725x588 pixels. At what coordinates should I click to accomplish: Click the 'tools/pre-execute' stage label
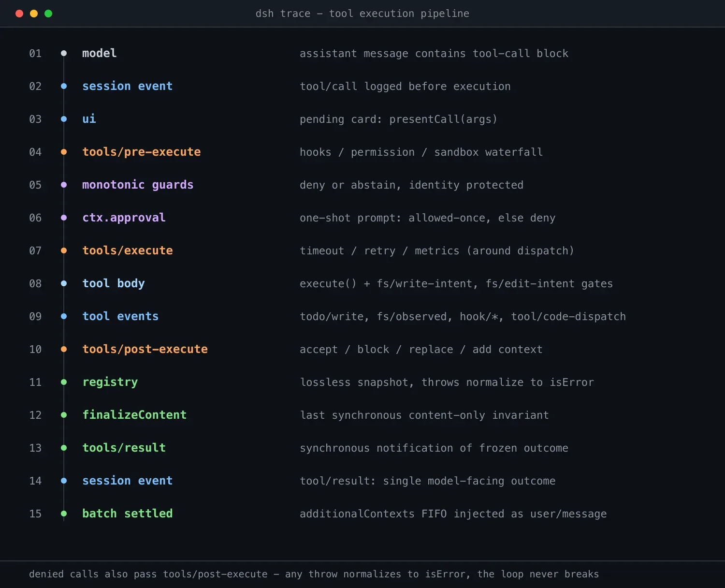point(142,152)
